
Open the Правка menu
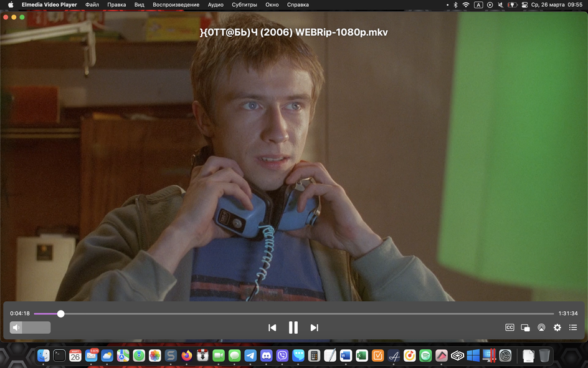116,5
